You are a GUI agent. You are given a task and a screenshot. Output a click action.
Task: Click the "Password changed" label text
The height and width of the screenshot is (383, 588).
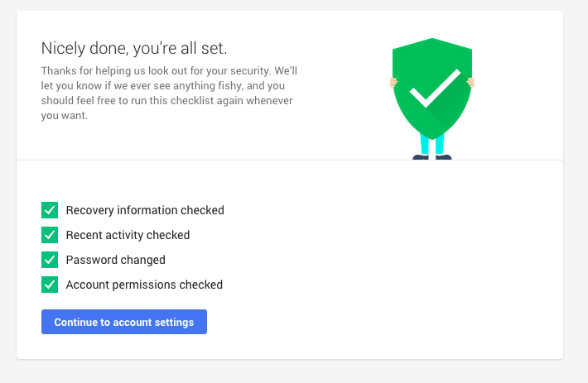coord(116,260)
